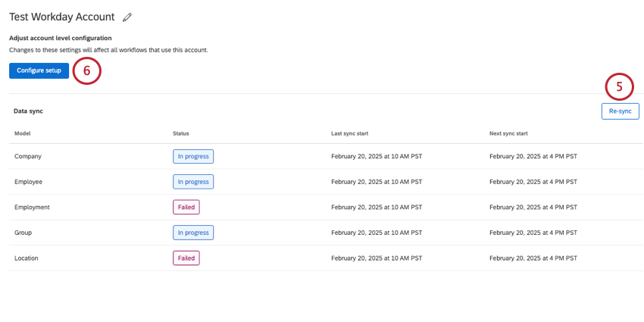Click the Configure setup button

click(39, 70)
